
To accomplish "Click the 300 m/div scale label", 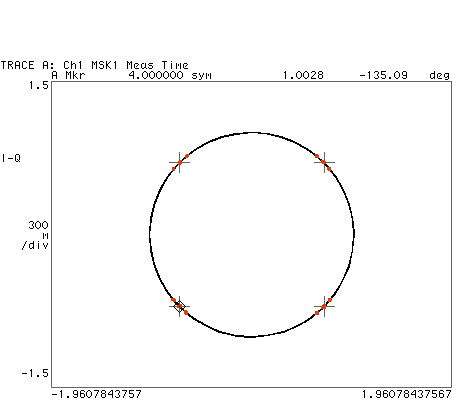I will pos(35,235).
